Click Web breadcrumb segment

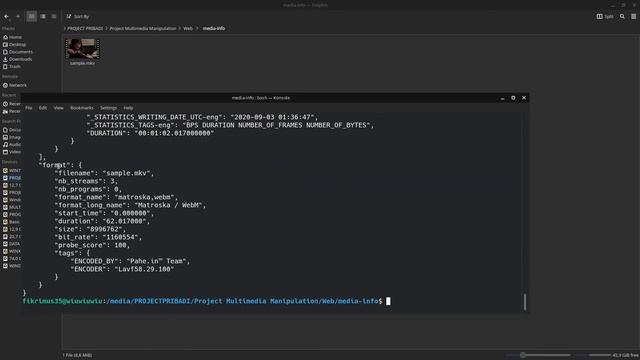point(188,28)
